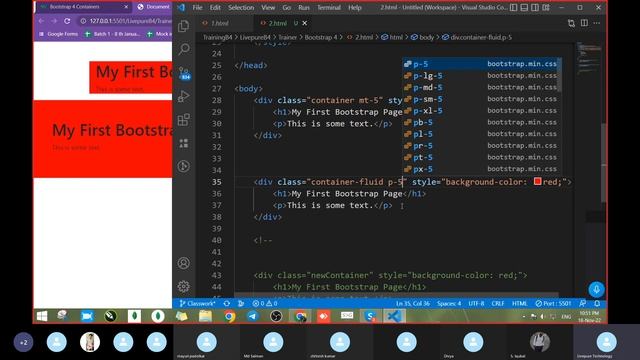Open Zoom from the taskbar
This screenshot has width=640, height=360.
tap(87, 316)
